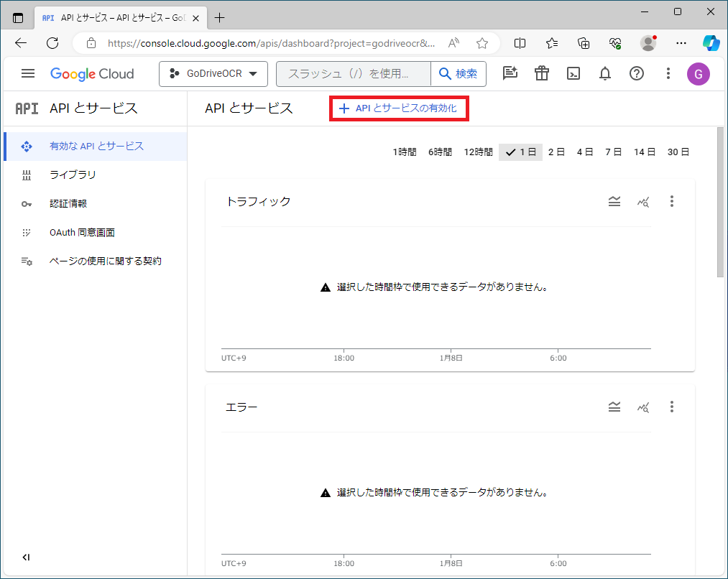Click the 検索 search button
Screen dimensions: 728x579
(x=459, y=74)
